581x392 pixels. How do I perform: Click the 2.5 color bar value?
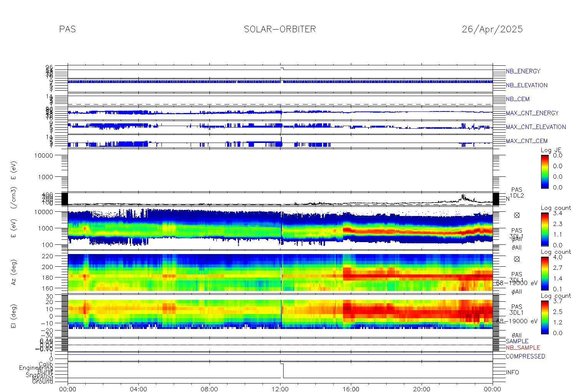click(558, 311)
